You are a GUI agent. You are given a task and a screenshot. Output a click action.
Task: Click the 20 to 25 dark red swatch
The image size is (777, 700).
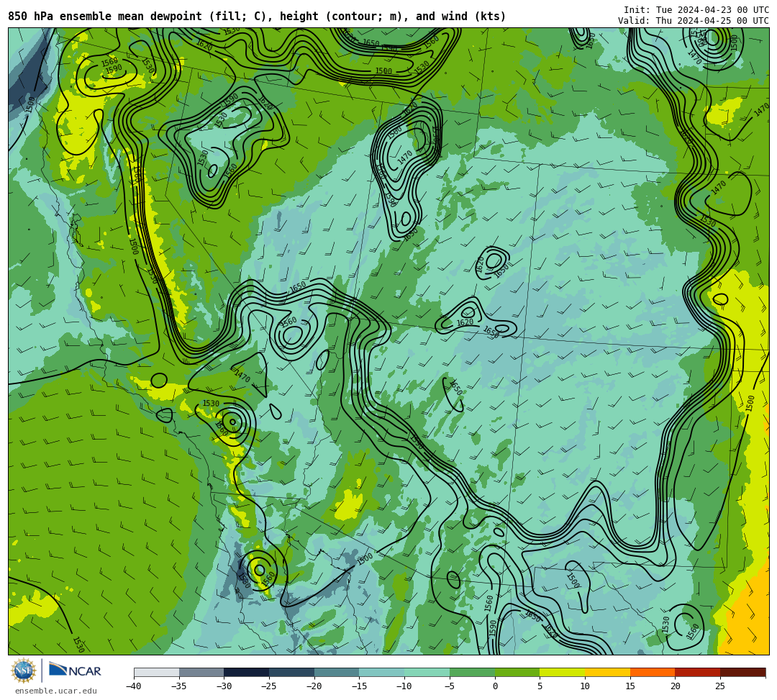click(698, 672)
